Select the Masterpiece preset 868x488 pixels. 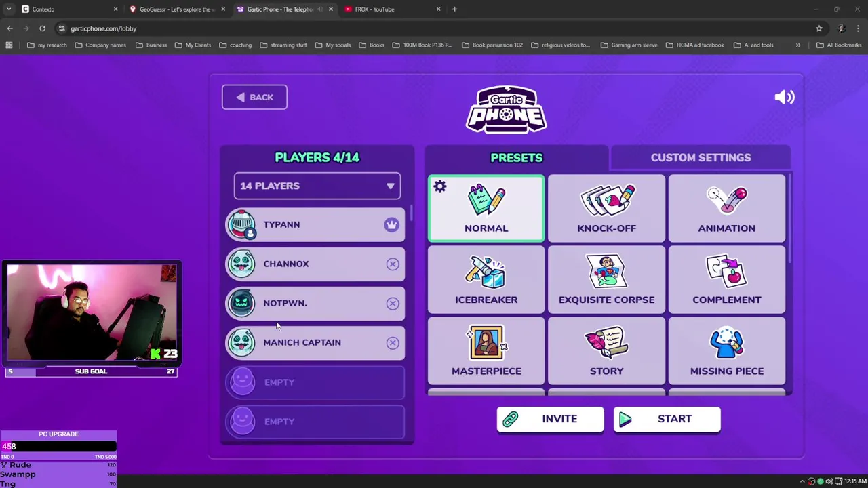point(486,351)
